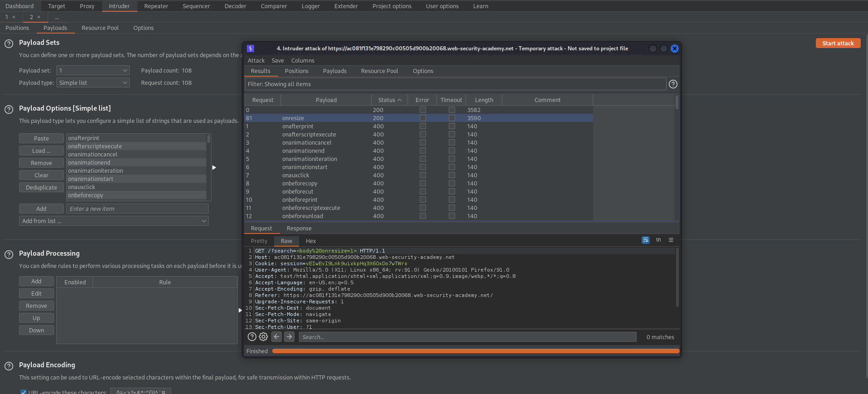
Task: Toggle Timeout checkbox for onafterprint row
Action: click(452, 126)
